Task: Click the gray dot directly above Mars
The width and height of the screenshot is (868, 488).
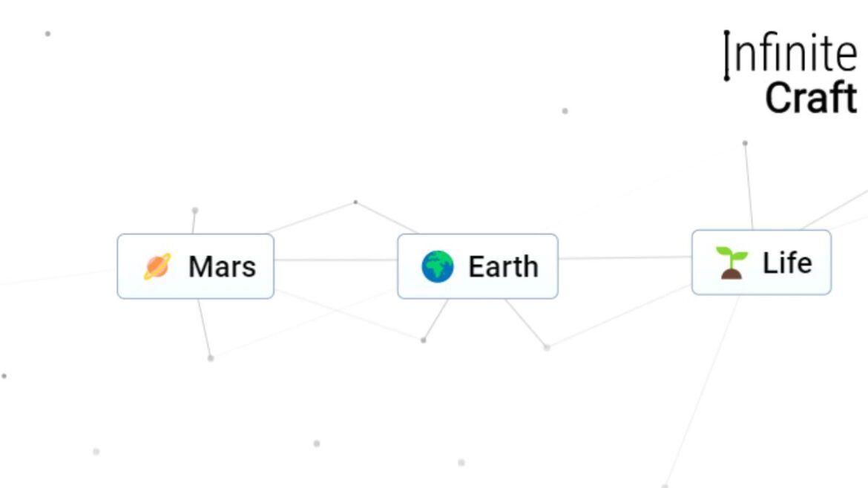Action: [195, 211]
